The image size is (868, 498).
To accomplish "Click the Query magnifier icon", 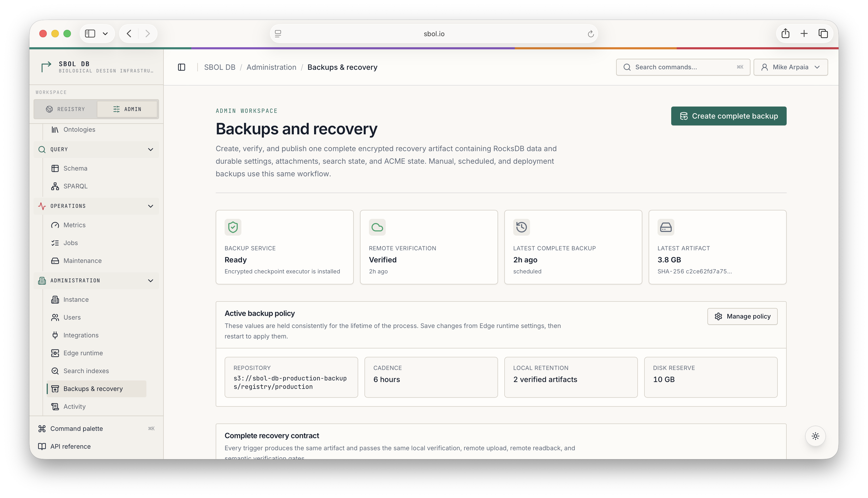I will pyautogui.click(x=42, y=150).
